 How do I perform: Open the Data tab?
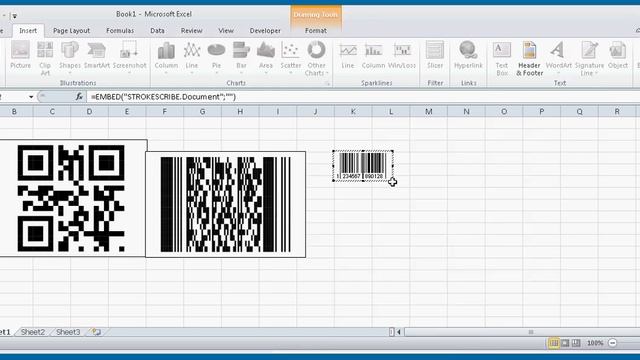click(x=157, y=31)
